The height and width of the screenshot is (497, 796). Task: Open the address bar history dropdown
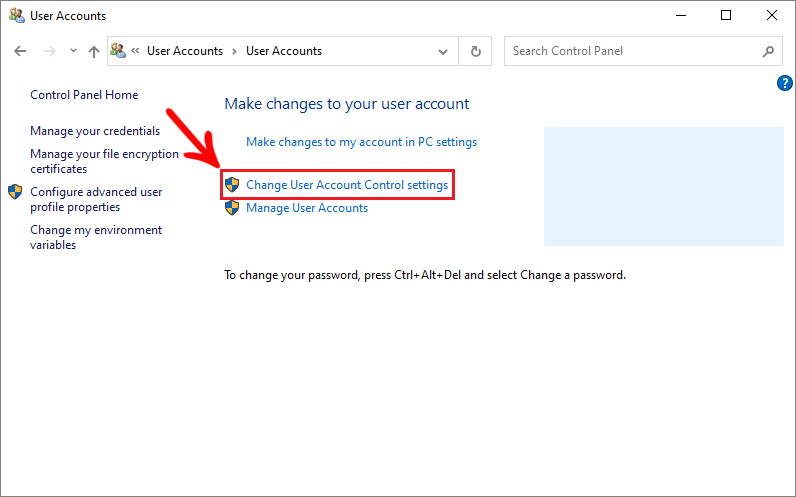click(x=443, y=51)
